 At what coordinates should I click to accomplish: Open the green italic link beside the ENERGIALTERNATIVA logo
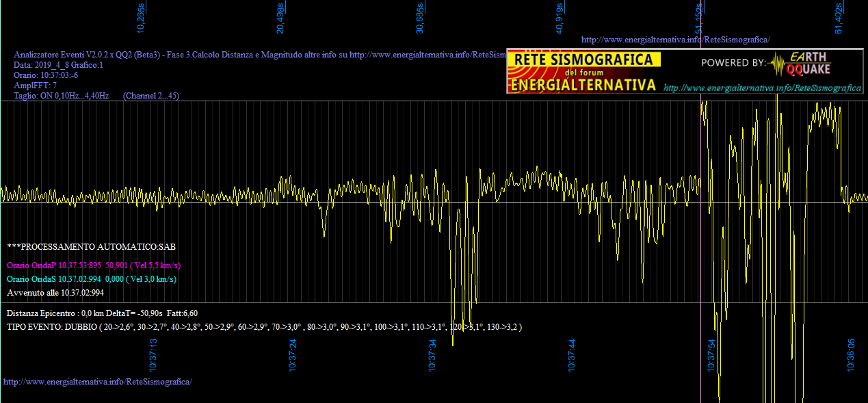click(762, 88)
